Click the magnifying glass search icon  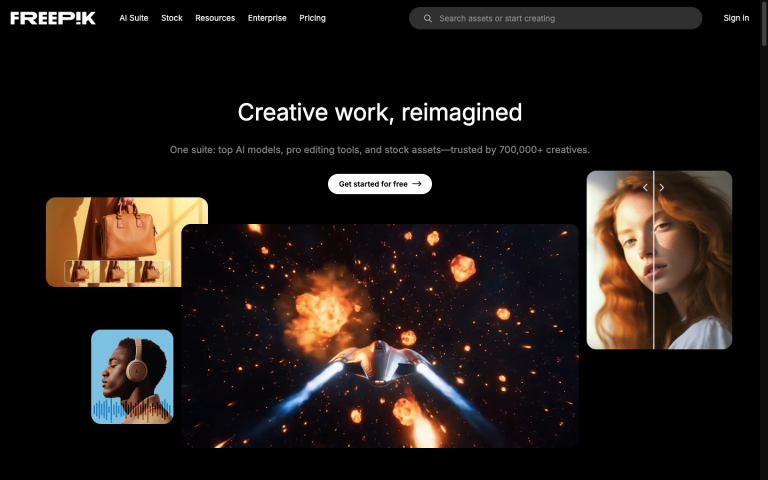[428, 18]
